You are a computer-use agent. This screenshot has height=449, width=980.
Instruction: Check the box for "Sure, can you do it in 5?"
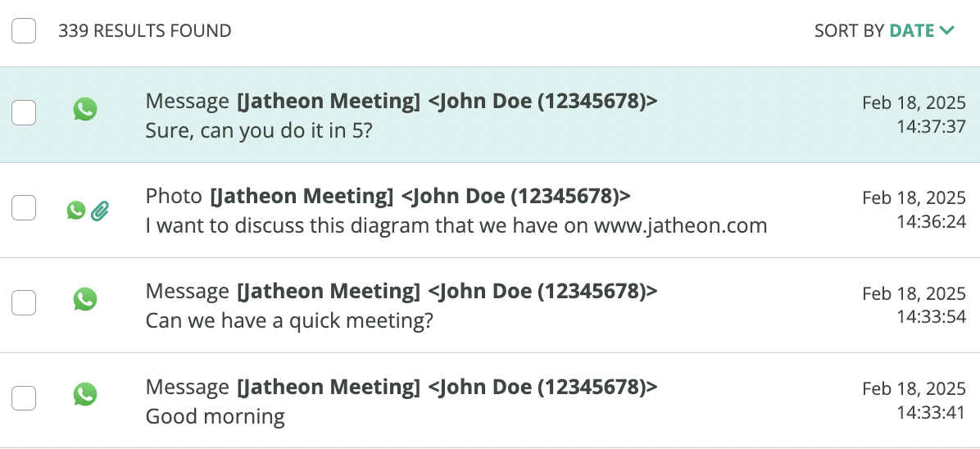(x=24, y=112)
